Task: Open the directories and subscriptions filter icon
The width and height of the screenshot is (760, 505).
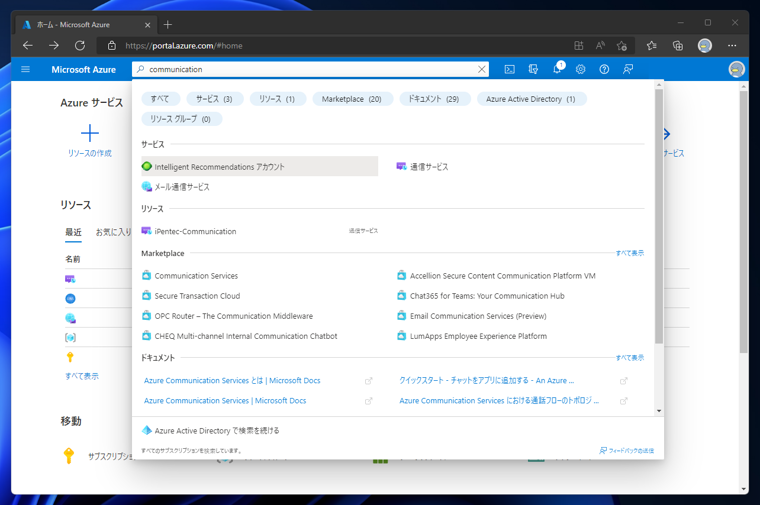Action: coord(533,69)
